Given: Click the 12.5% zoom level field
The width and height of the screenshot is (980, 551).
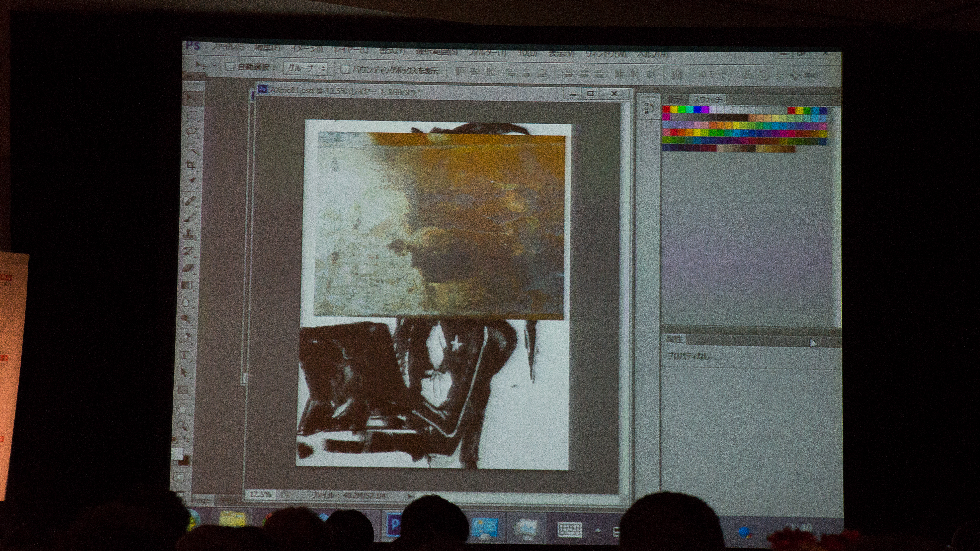Looking at the screenshot, I should pyautogui.click(x=261, y=494).
